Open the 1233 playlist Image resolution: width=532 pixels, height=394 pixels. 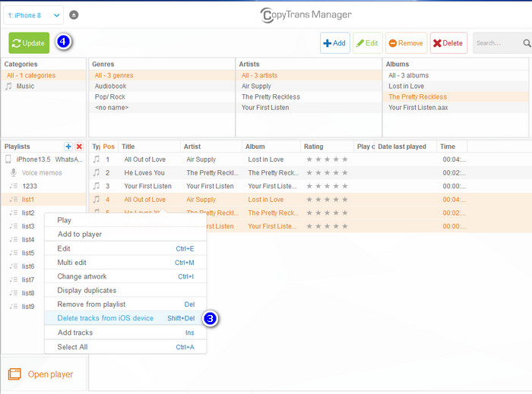tap(43, 186)
